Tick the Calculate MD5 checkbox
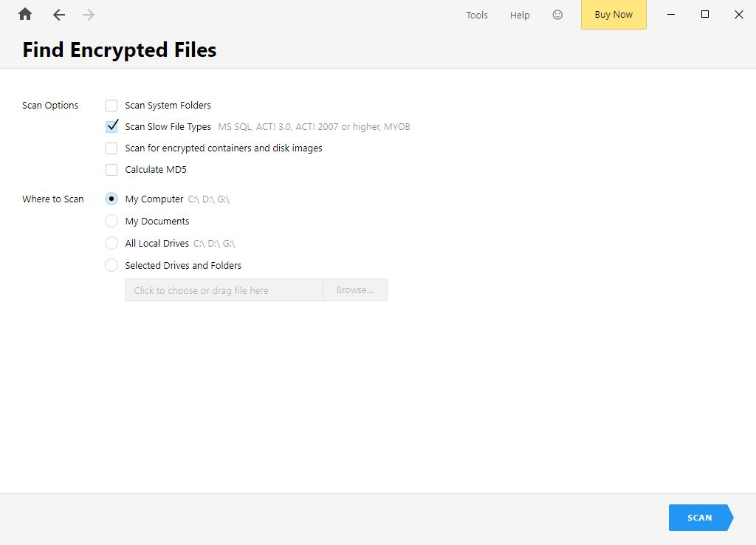756x545 pixels. click(111, 169)
